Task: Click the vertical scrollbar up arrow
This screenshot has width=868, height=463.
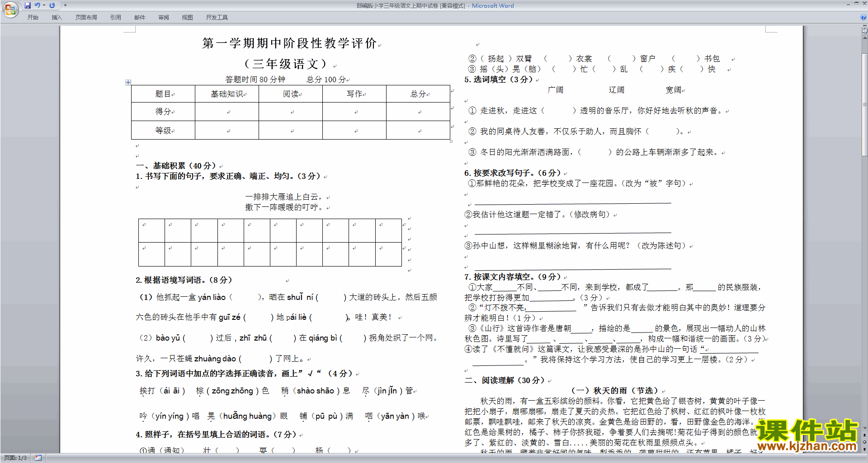Action: pos(864,38)
